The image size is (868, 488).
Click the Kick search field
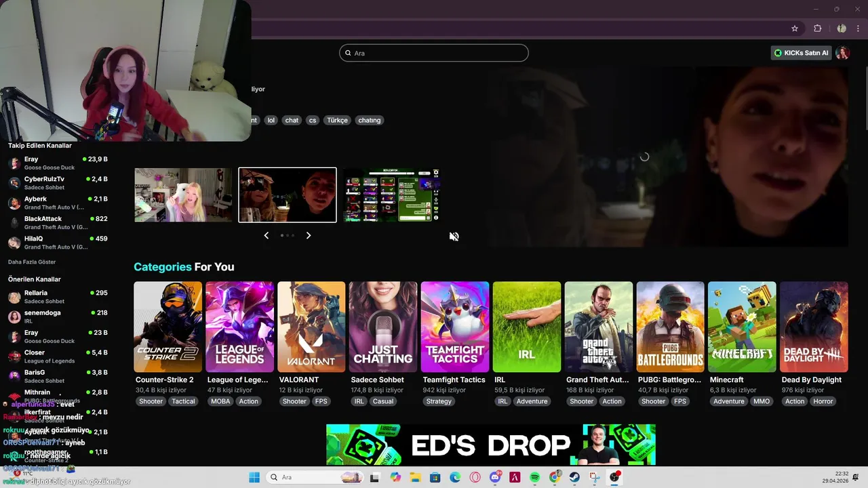(434, 53)
